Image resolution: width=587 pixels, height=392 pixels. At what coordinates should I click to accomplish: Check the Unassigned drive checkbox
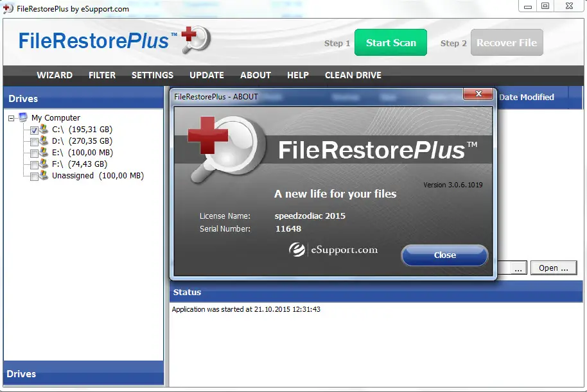[34, 176]
